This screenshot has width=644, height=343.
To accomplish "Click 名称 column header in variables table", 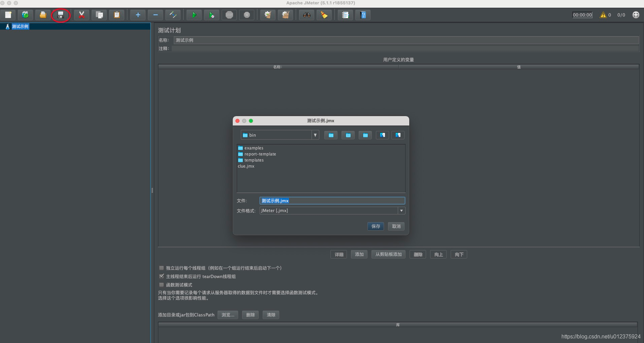I will [278, 67].
